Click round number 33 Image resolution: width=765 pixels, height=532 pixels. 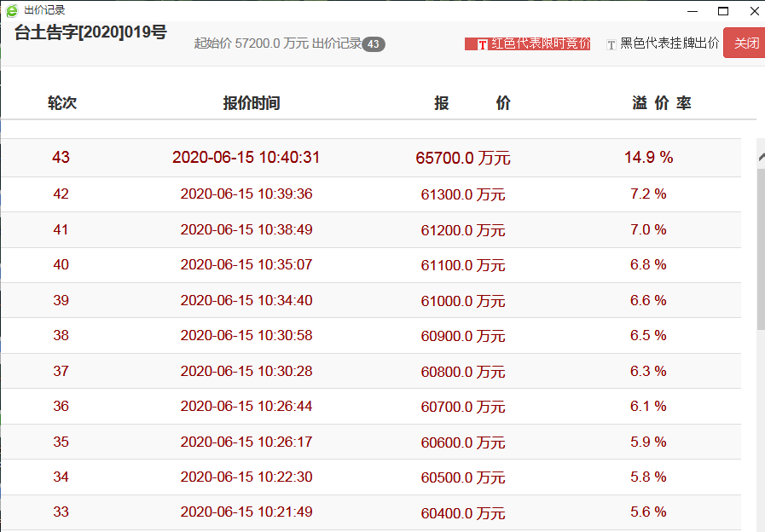tap(61, 512)
